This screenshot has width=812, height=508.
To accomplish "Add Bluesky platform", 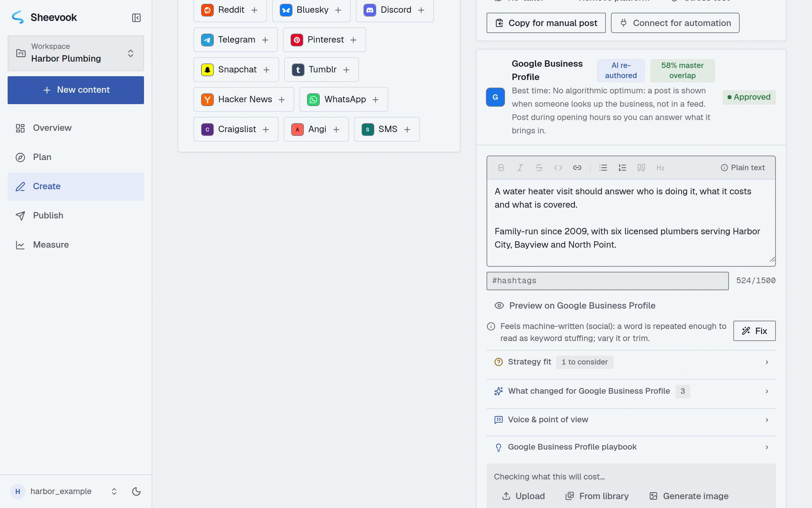I will click(311, 10).
